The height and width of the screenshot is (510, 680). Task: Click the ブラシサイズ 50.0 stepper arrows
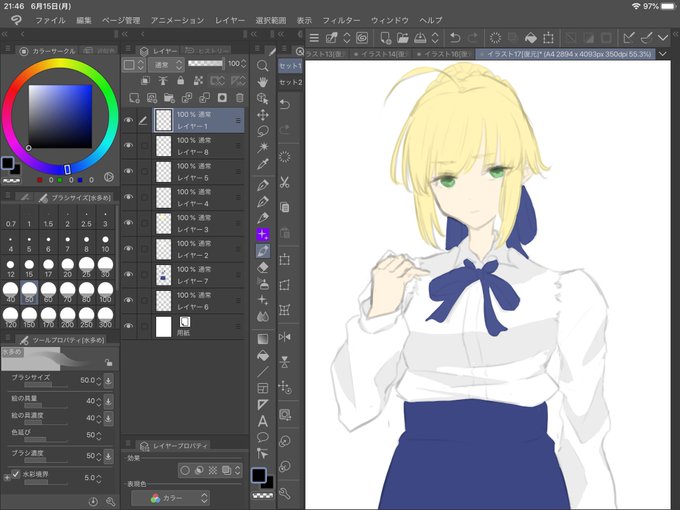(98, 381)
